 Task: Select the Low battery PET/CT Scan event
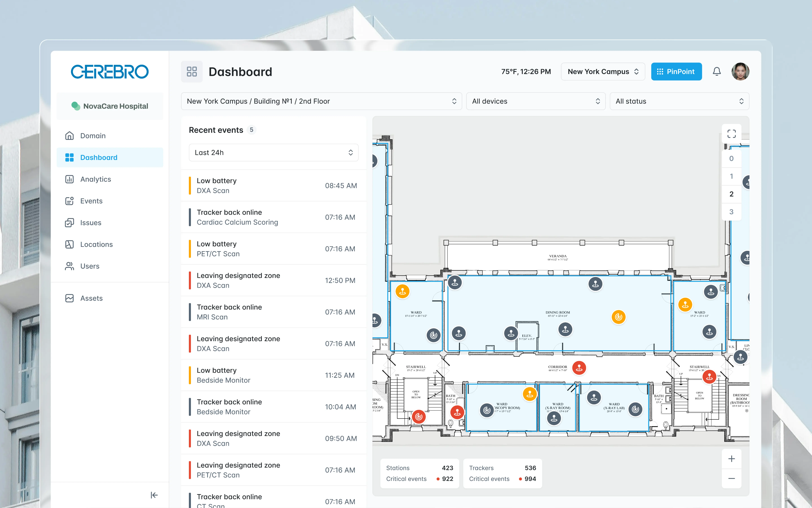(x=273, y=249)
